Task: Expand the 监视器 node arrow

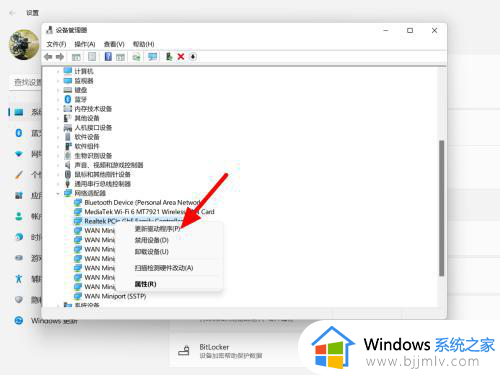Action: pyautogui.click(x=58, y=80)
